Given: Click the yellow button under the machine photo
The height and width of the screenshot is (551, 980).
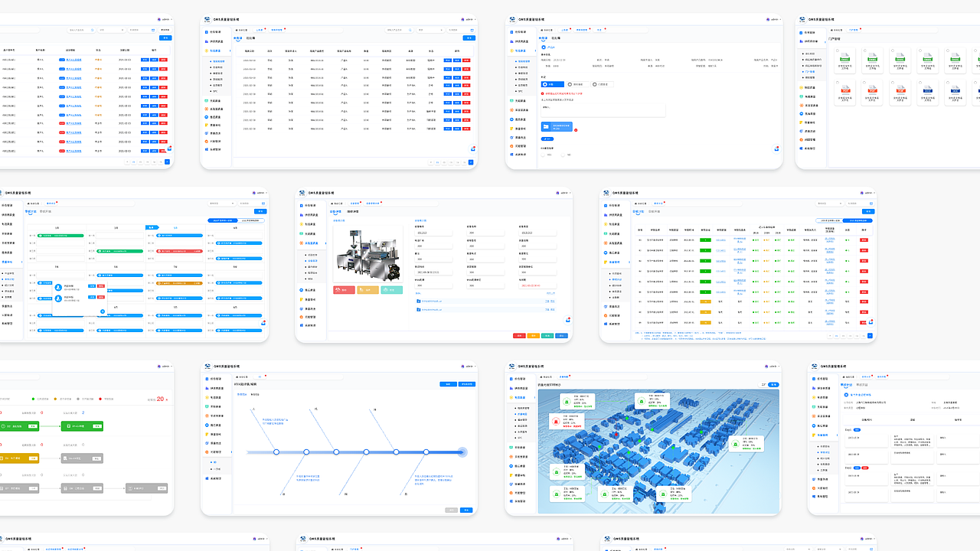Looking at the screenshot, I should (367, 290).
